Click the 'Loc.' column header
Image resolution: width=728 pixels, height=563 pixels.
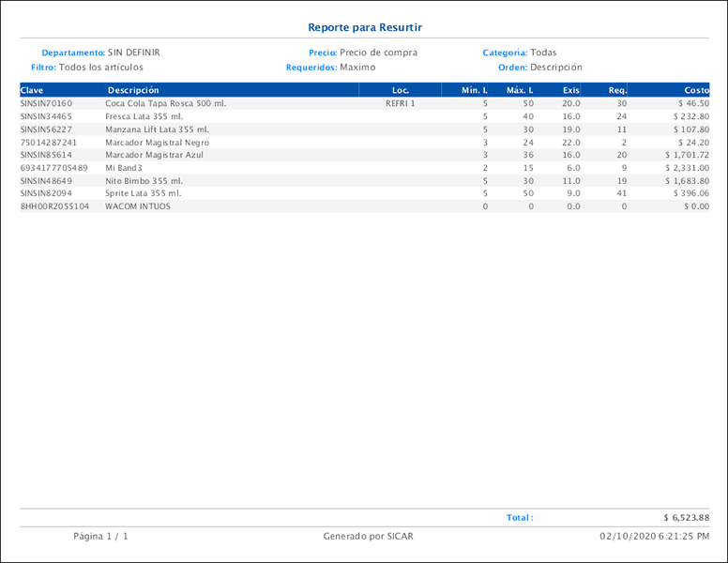401,90
